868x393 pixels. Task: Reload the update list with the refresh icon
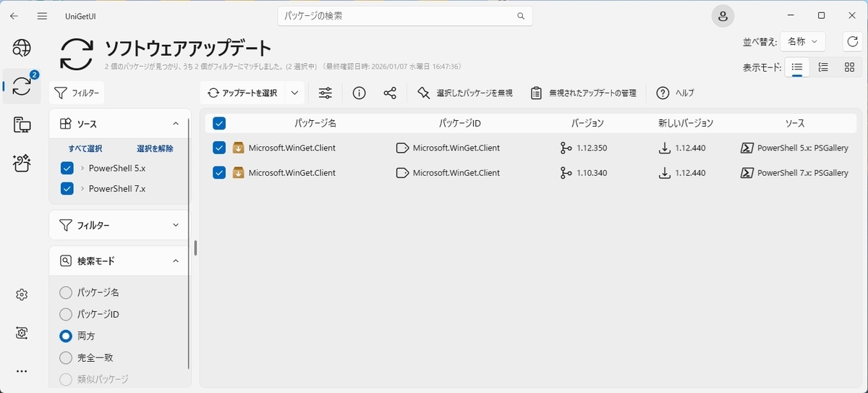point(851,42)
